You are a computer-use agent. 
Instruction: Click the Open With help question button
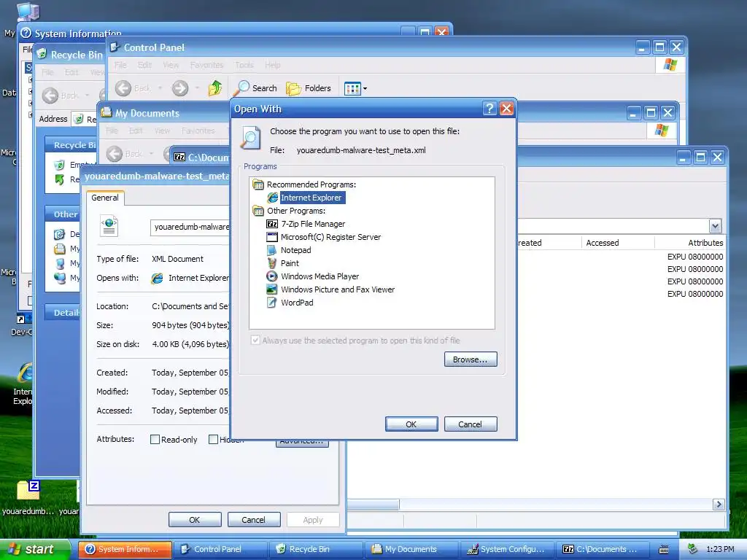[489, 109]
